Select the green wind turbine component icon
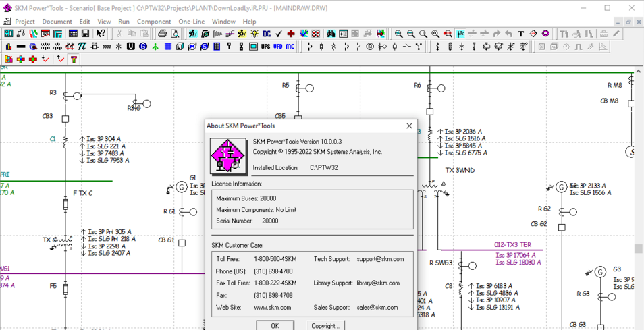 pyautogui.click(x=155, y=47)
